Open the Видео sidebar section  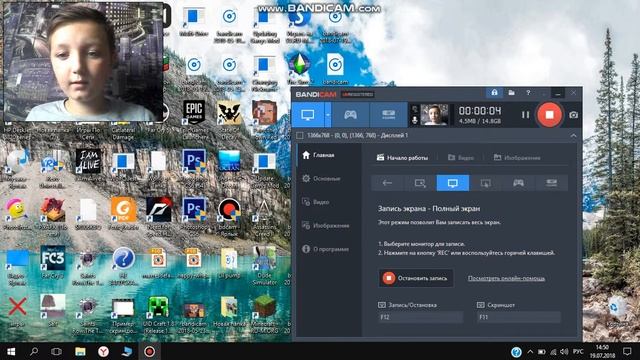click(316, 202)
